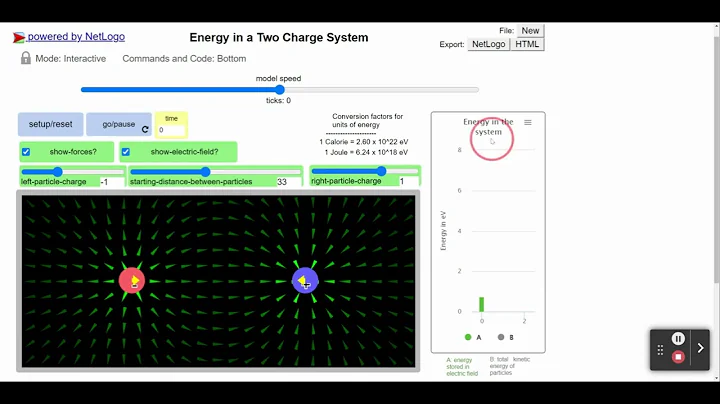Click the red negative particle
This screenshot has width=720, height=404.
(x=132, y=281)
